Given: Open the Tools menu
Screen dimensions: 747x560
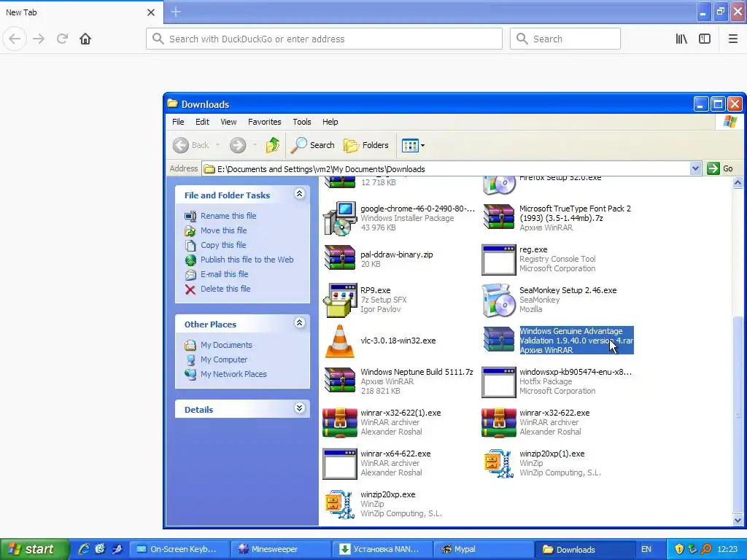Looking at the screenshot, I should (x=301, y=122).
